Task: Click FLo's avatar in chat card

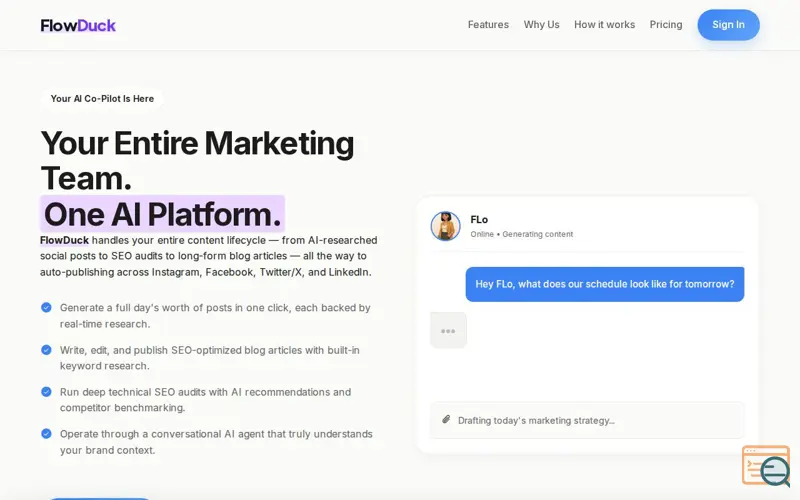Action: pos(445,226)
